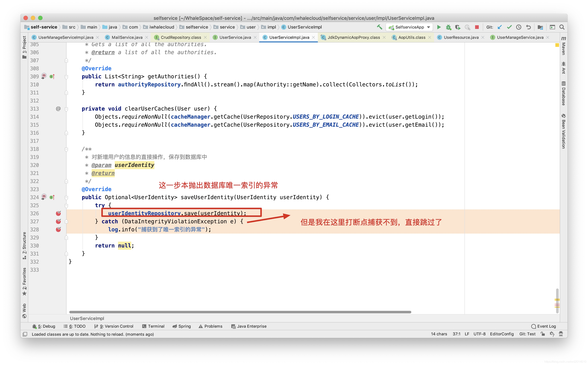Viewport: 588px width, 365px height.
Task: Toggle tool window bars icon in status bar
Action: pyautogui.click(x=25, y=334)
